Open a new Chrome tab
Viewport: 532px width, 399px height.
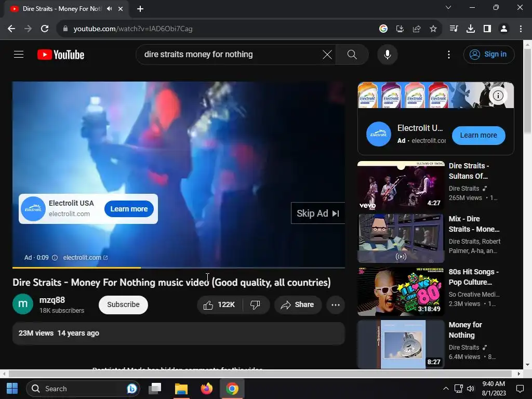point(140,9)
